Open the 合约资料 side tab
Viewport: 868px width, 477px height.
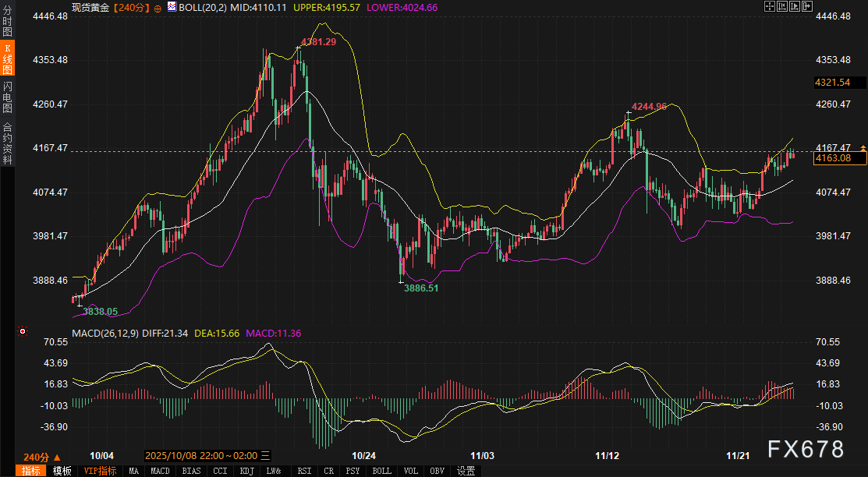[7, 143]
